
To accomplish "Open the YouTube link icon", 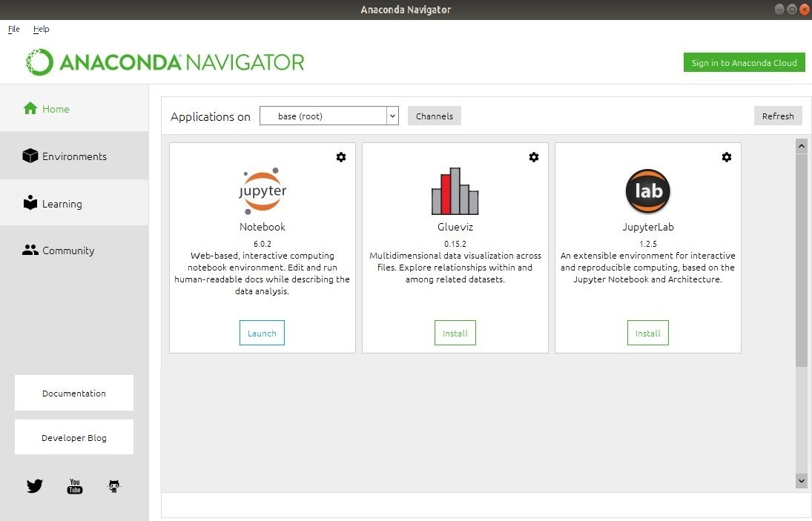I will (75, 486).
